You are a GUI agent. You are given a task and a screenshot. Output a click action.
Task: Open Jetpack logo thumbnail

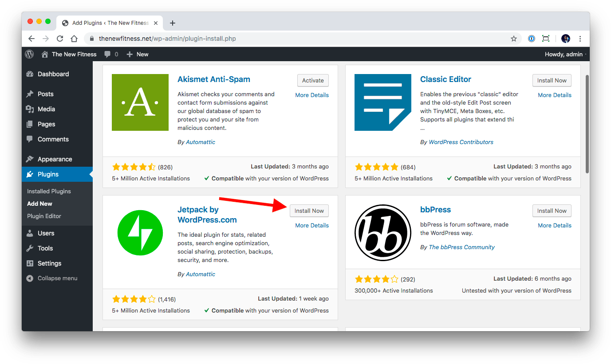[x=140, y=233]
